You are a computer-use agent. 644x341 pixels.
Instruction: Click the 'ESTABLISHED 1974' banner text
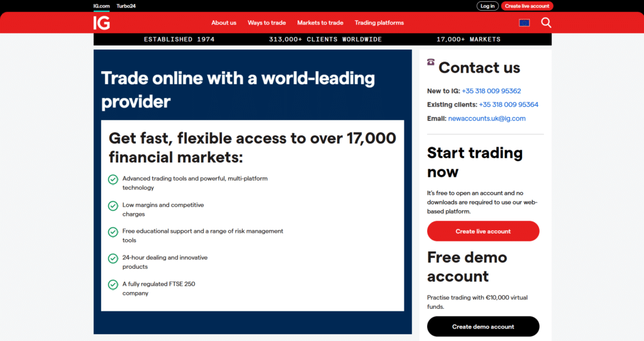179,40
